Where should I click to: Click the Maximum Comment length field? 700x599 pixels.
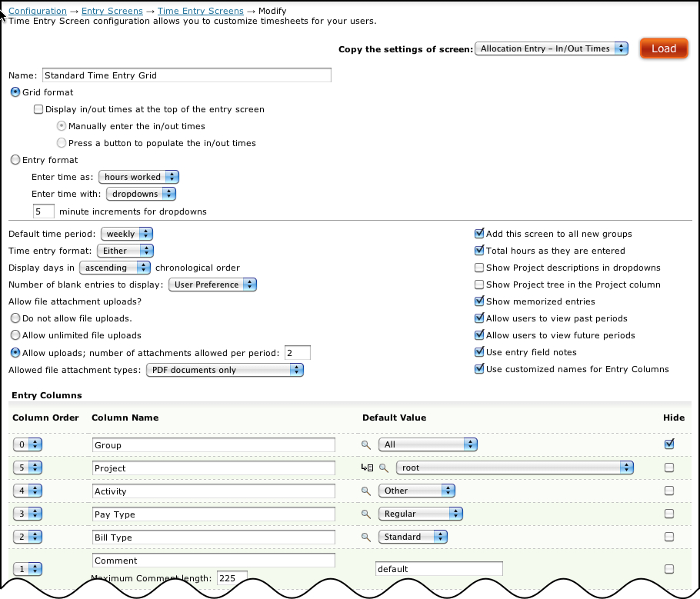click(232, 578)
